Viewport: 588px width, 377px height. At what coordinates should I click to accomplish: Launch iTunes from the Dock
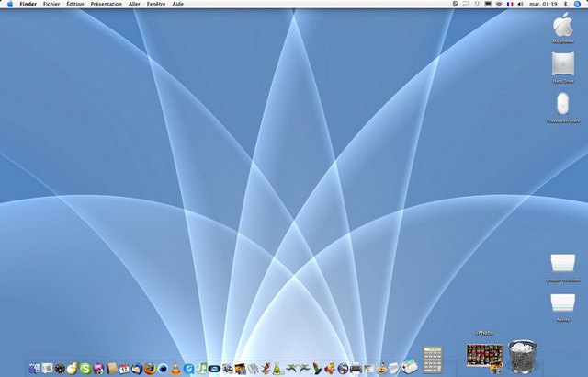point(201,368)
